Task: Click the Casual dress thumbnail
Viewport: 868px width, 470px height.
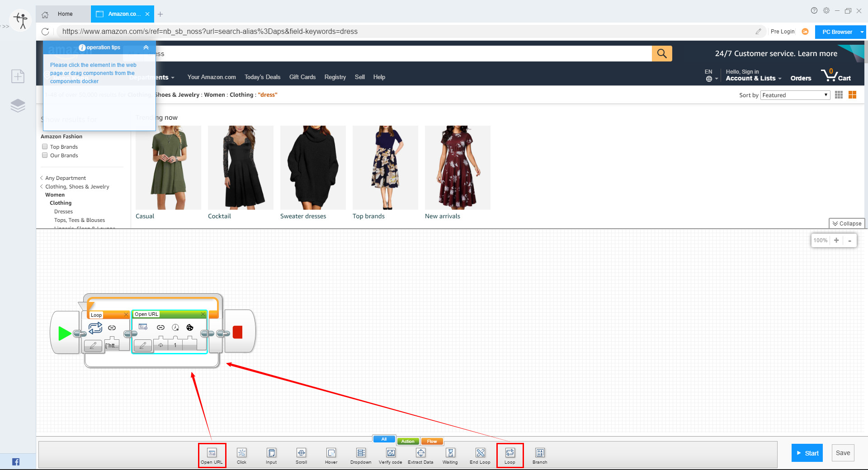Action: 168,168
